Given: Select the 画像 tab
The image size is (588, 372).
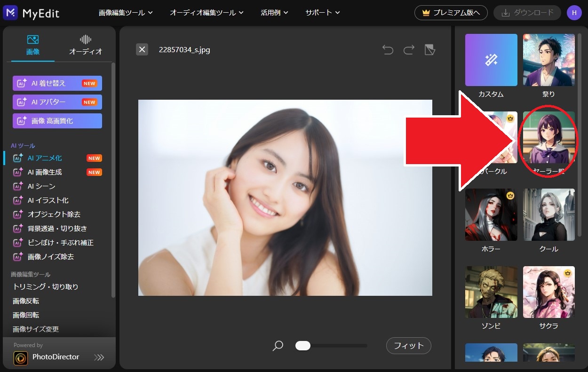Looking at the screenshot, I should pyautogui.click(x=33, y=45).
